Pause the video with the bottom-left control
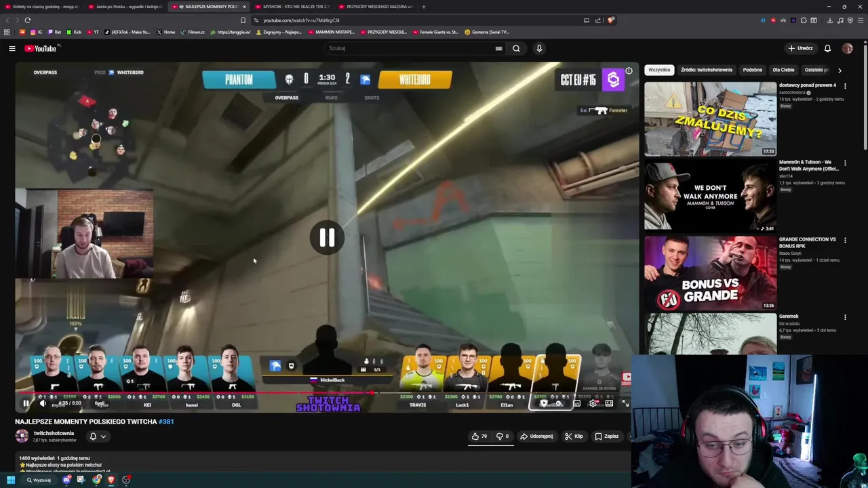 (x=26, y=403)
